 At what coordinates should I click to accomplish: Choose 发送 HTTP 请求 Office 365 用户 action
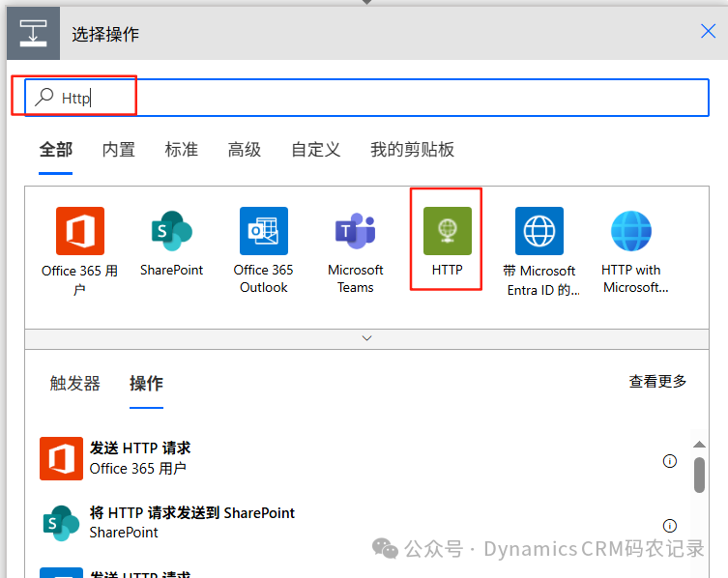358,458
